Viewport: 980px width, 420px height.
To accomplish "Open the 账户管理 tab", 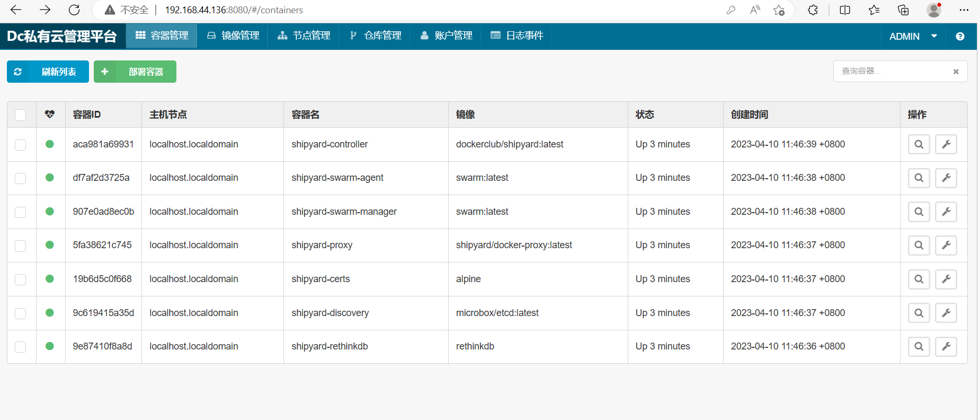I will pyautogui.click(x=446, y=36).
